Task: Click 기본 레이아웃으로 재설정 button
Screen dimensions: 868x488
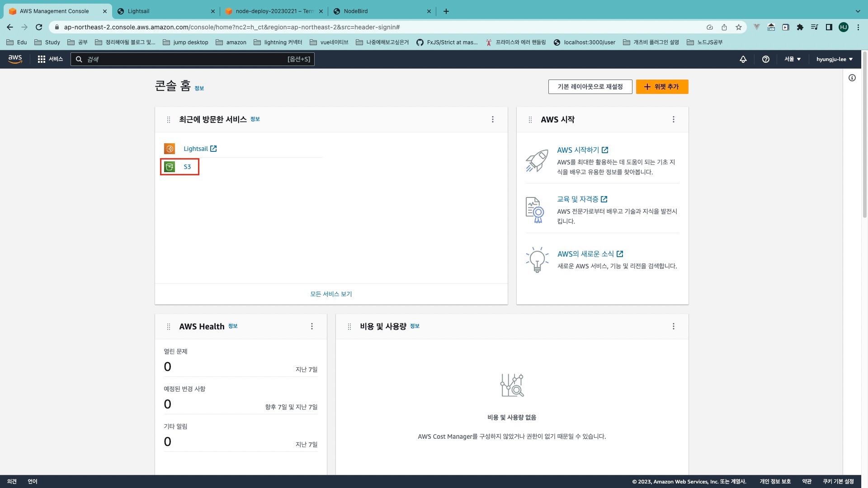Action: (590, 87)
